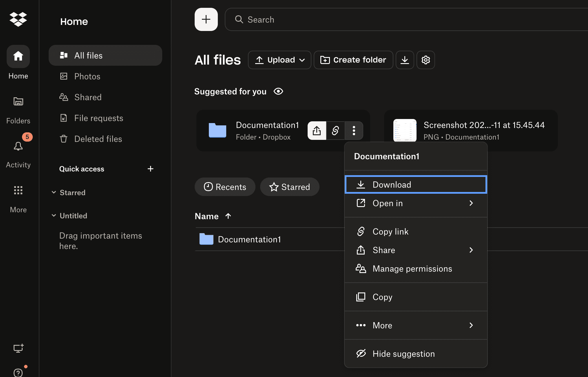Open the Upload dropdown
The height and width of the screenshot is (377, 588).
[x=279, y=60]
